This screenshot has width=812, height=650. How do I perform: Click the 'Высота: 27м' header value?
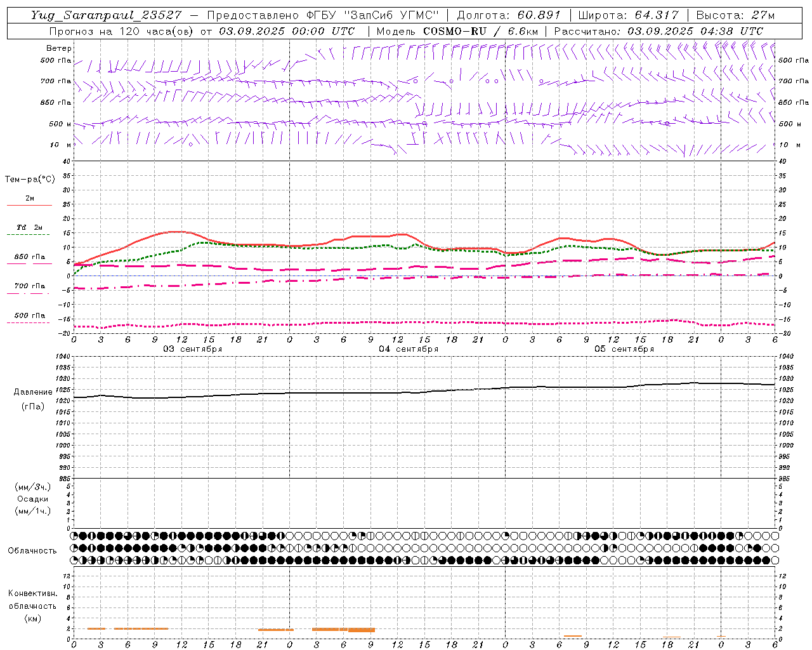735,15
